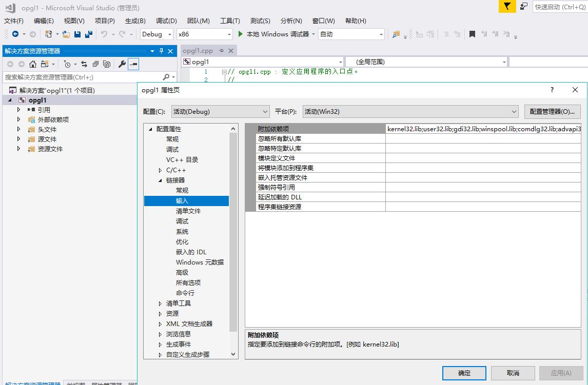Screen dimensions: 588x385
Task: Pin the opgl1.cpp editor tab
Action: 221,51
